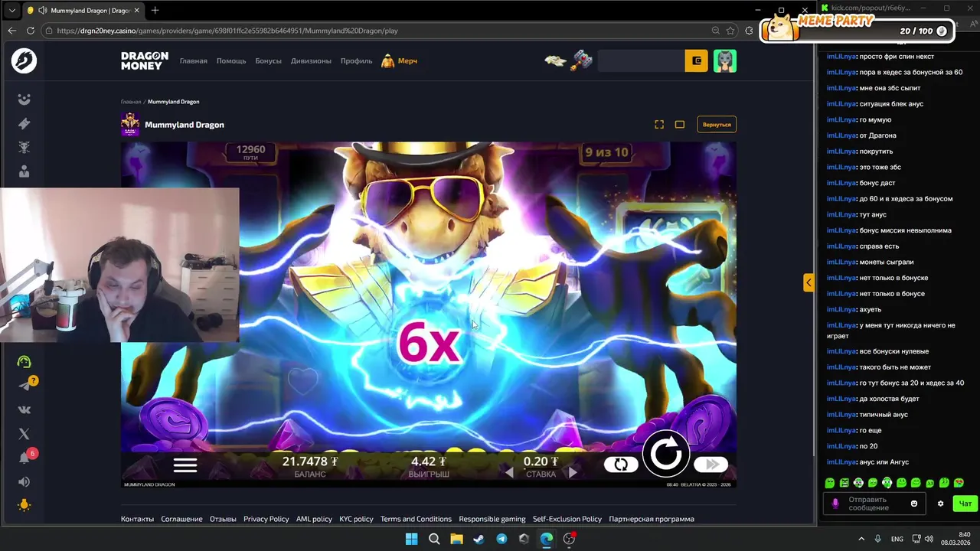The height and width of the screenshot is (551, 980).
Task: Open Профиль in top navigation
Action: pyautogui.click(x=356, y=60)
